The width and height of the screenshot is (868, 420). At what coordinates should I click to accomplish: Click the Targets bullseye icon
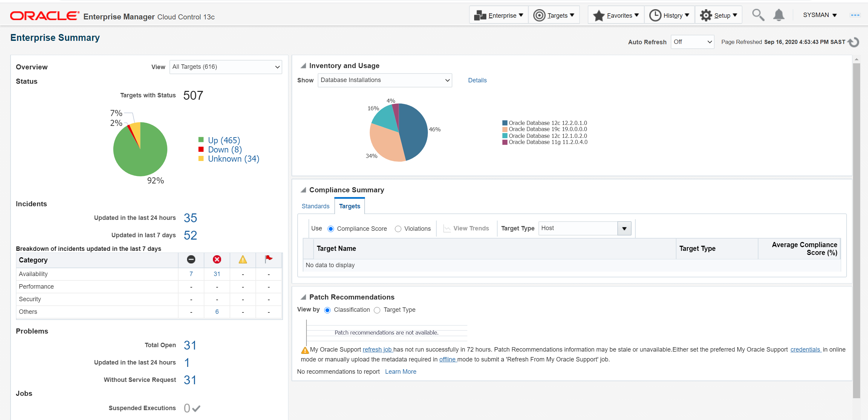pos(539,15)
